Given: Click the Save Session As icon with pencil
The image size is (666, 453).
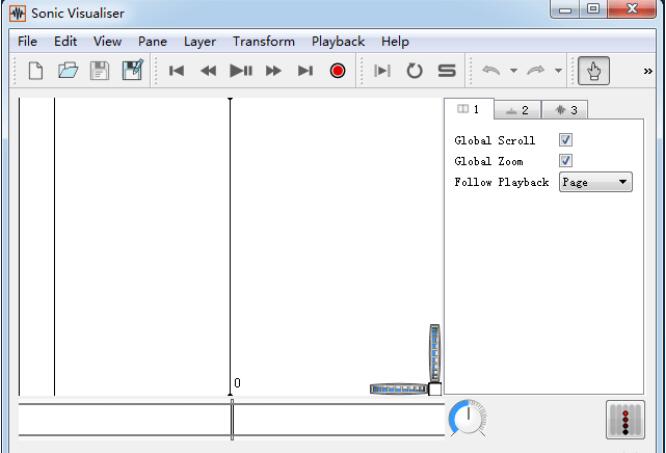Looking at the screenshot, I should coord(133,70).
